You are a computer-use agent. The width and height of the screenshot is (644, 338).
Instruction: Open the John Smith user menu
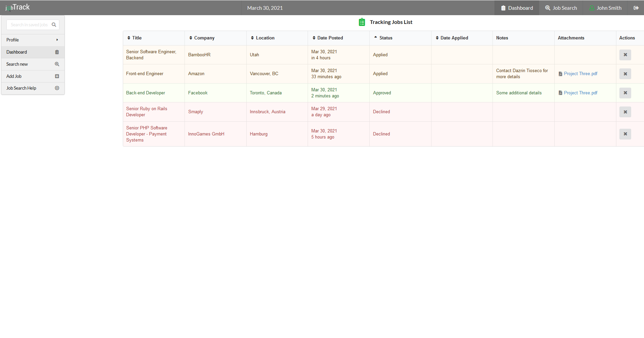pos(606,8)
